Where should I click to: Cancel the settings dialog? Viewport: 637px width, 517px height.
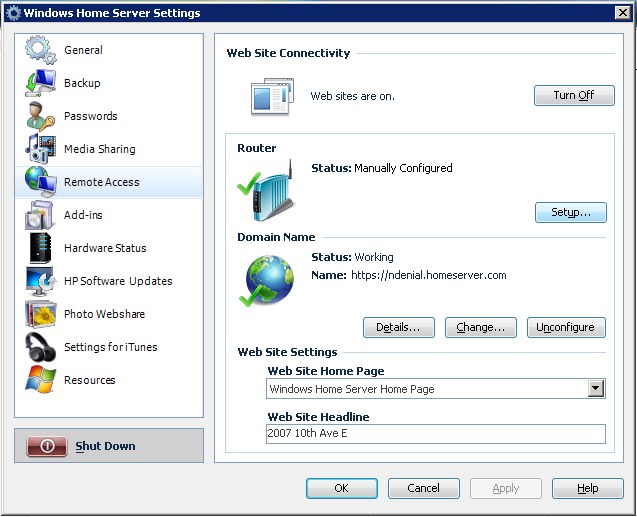(424, 488)
